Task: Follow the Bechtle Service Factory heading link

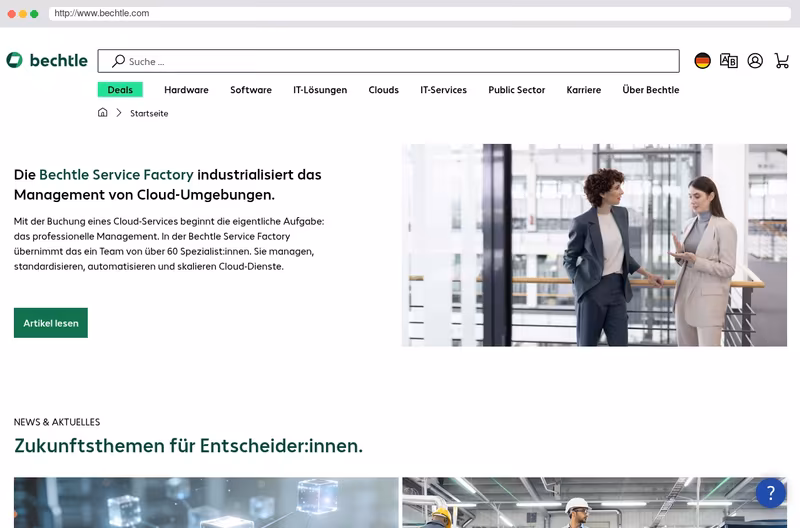Action: [116, 174]
